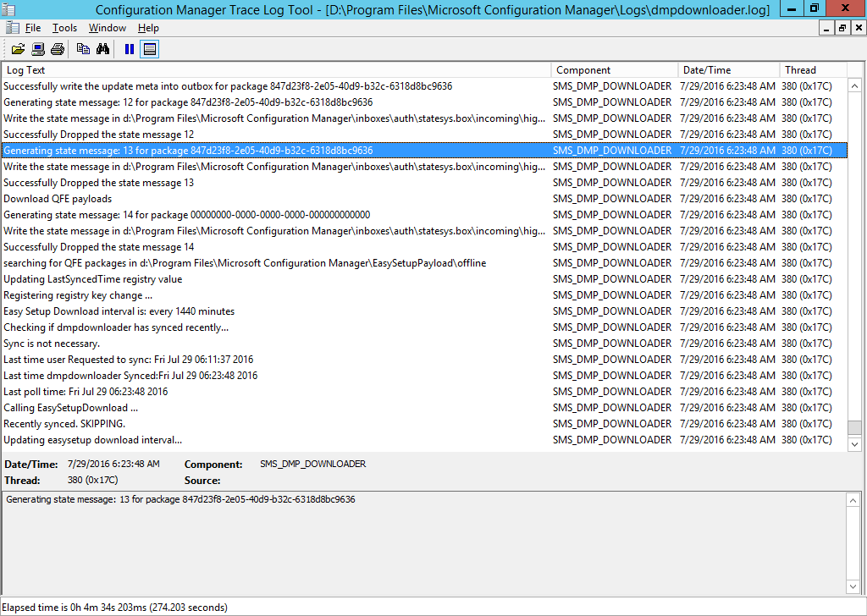
Task: Select row 'Last poll time: Fri Jul 29 06:23:48 2016'
Action: pyautogui.click(x=424, y=391)
